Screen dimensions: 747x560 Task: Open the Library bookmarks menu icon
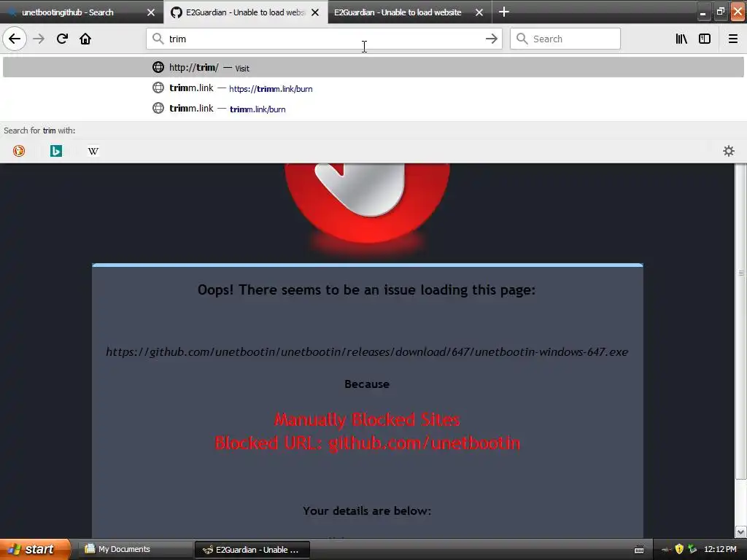(681, 39)
